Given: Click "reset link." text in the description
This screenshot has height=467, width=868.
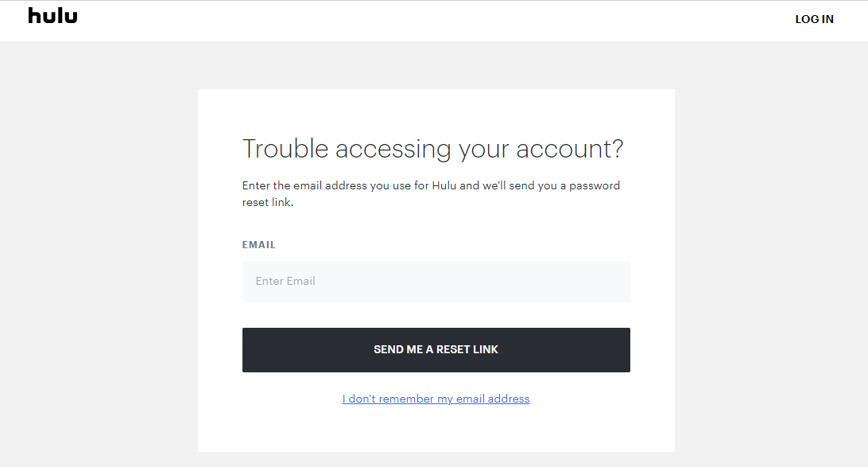Looking at the screenshot, I should [268, 203].
